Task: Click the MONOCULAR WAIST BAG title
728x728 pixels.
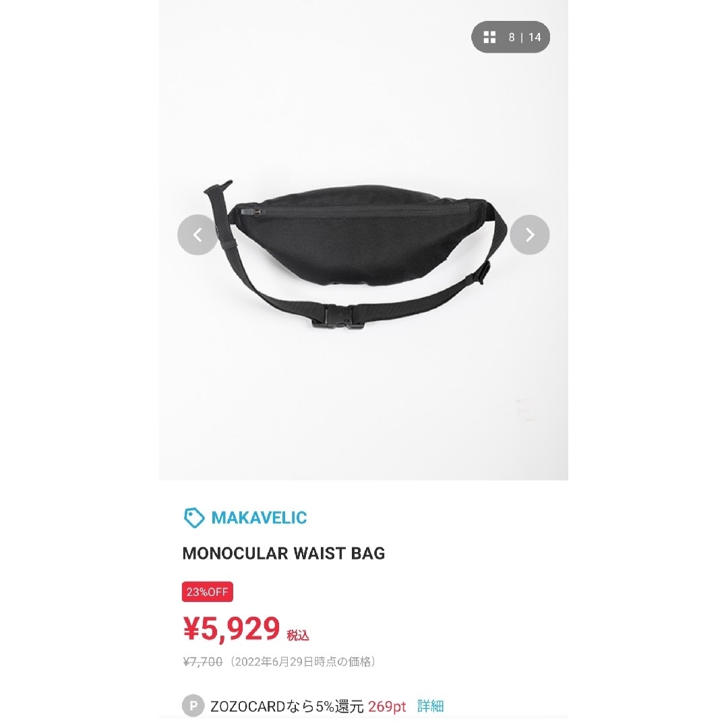Action: coord(284,553)
